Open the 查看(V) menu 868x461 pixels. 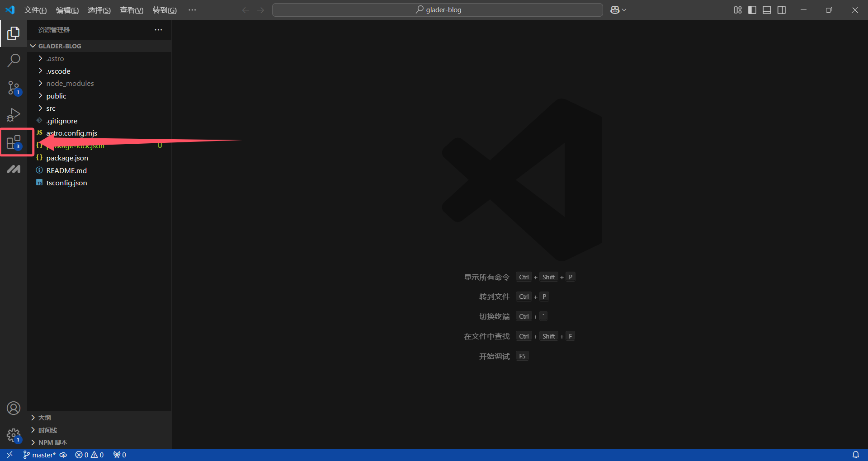132,10
